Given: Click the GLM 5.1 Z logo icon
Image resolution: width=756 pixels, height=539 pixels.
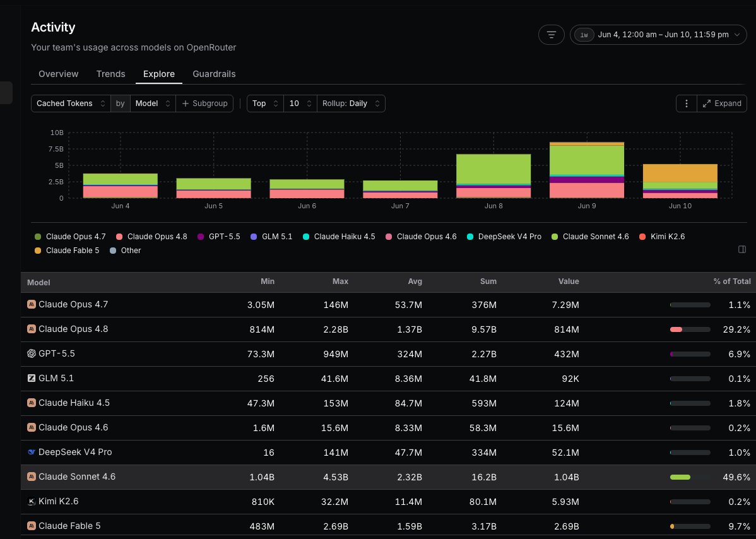Looking at the screenshot, I should (x=32, y=378).
